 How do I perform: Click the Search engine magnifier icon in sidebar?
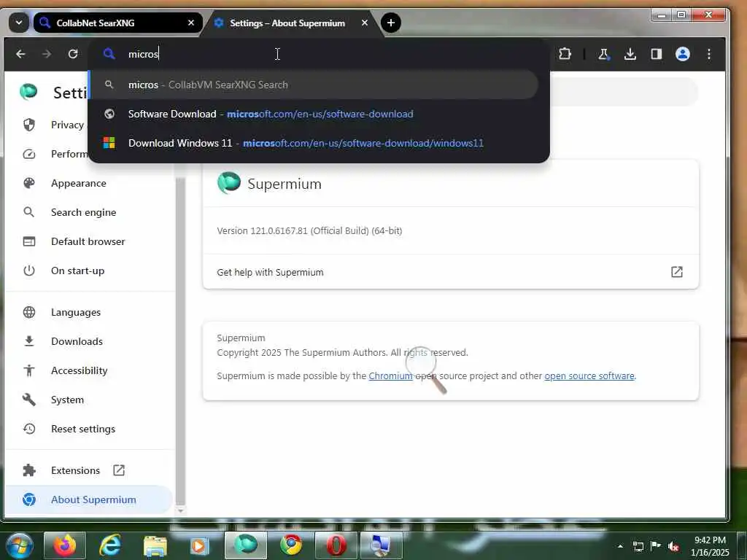coord(29,212)
